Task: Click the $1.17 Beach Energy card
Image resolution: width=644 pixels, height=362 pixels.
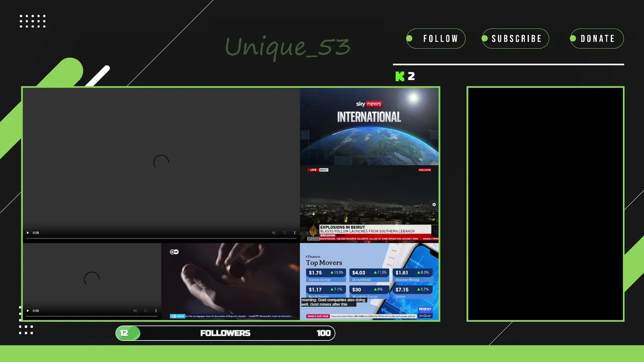Action: tap(326, 292)
